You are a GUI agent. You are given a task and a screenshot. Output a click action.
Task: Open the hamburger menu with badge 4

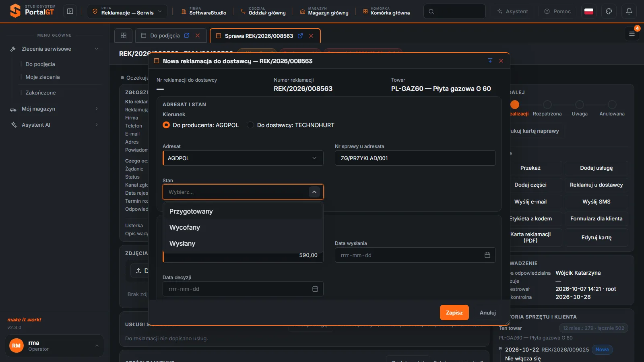click(632, 34)
